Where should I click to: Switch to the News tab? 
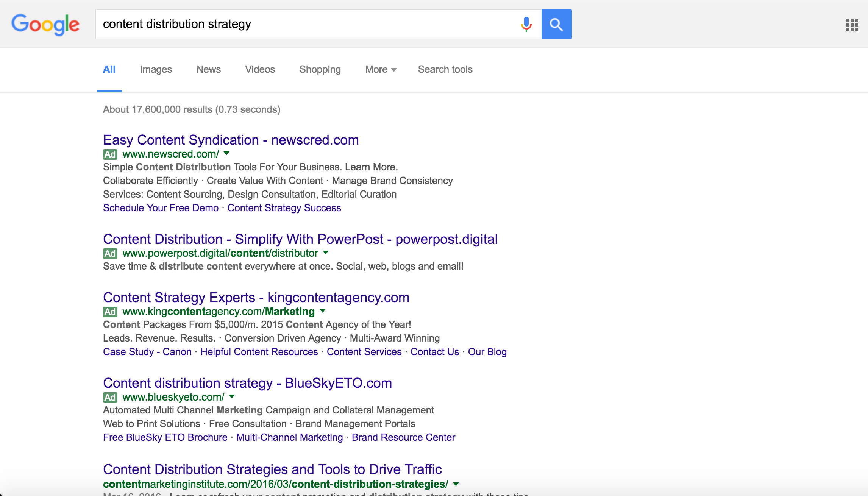pyautogui.click(x=208, y=69)
